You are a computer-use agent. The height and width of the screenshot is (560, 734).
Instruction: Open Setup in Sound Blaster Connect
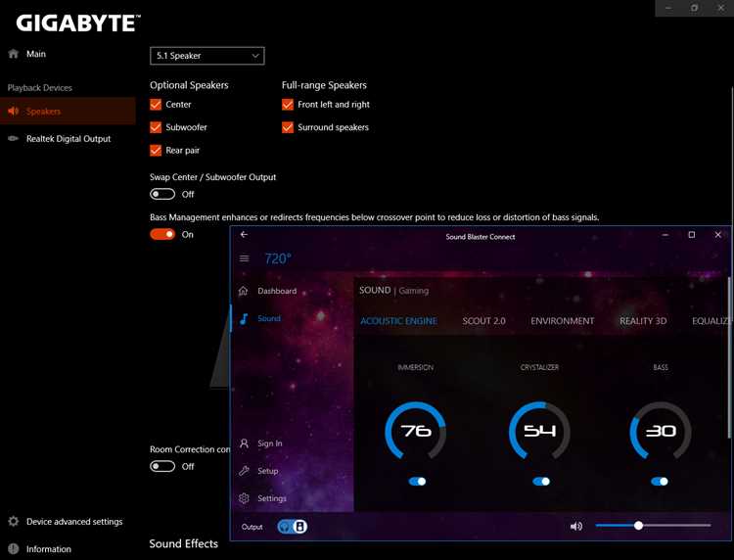[268, 471]
